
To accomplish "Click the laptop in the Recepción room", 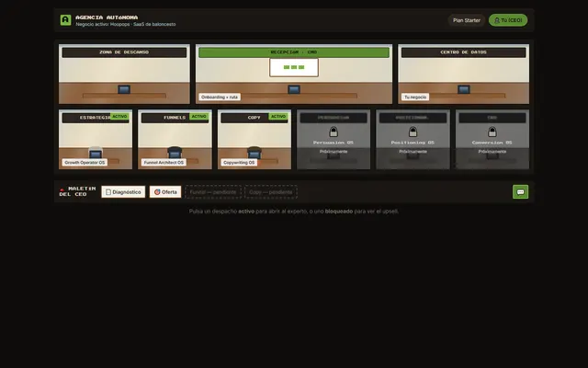I will point(294,89).
